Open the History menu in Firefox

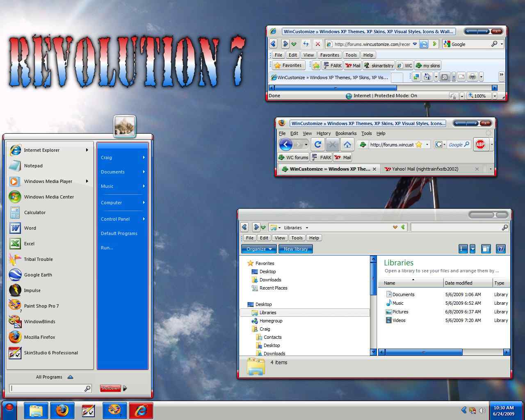click(x=323, y=133)
